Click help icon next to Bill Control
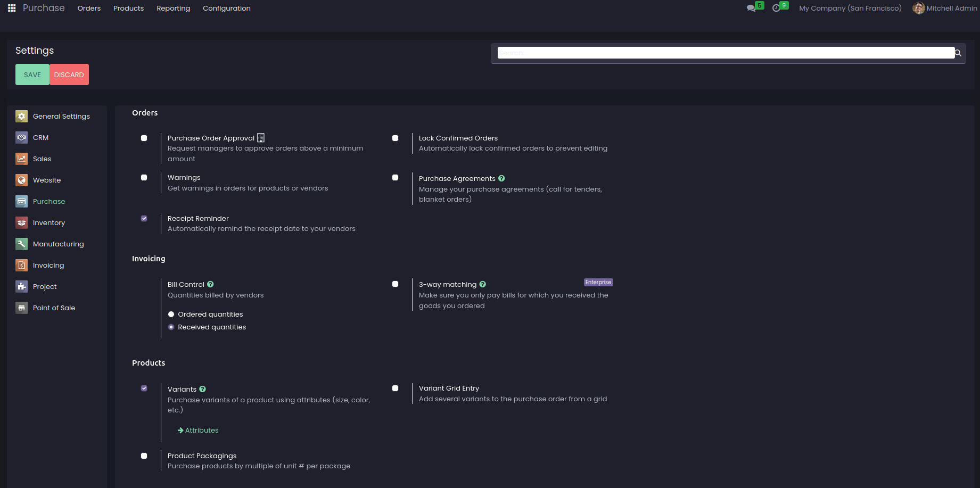980x488 pixels. tap(210, 284)
